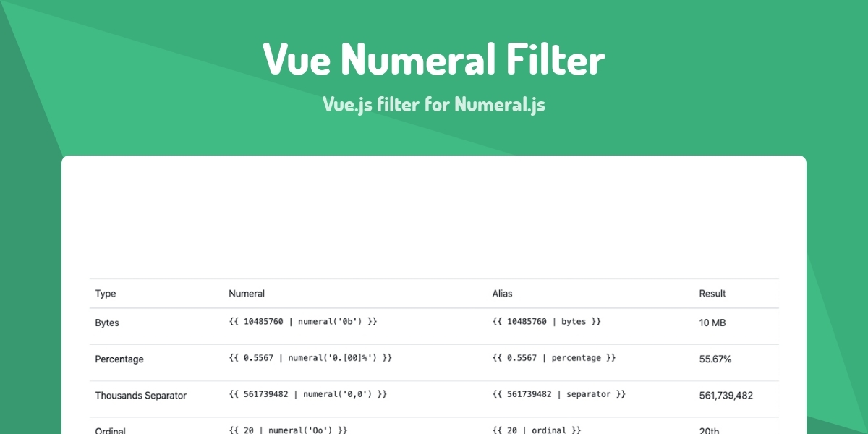Image resolution: width=868 pixels, height=434 pixels.
Task: Click the "Vue.js filter for Numeral.js" subtitle
Action: [x=433, y=105]
